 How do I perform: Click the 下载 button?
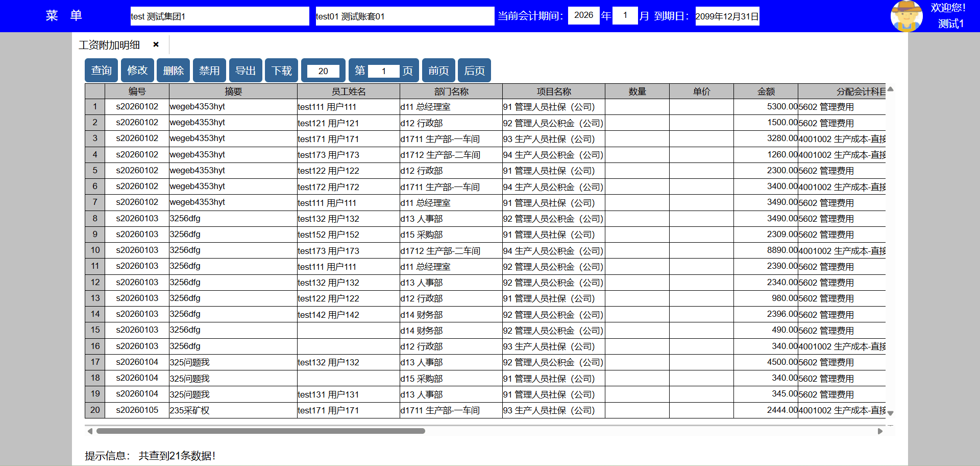(x=282, y=71)
